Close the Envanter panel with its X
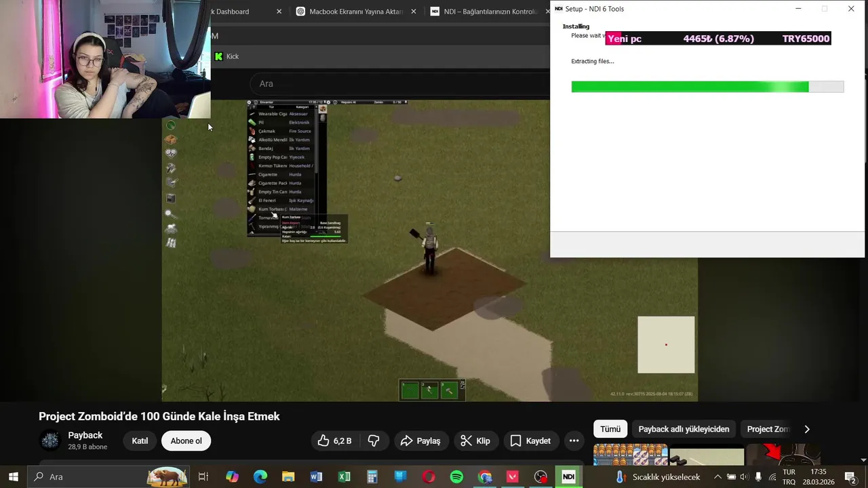 250,102
